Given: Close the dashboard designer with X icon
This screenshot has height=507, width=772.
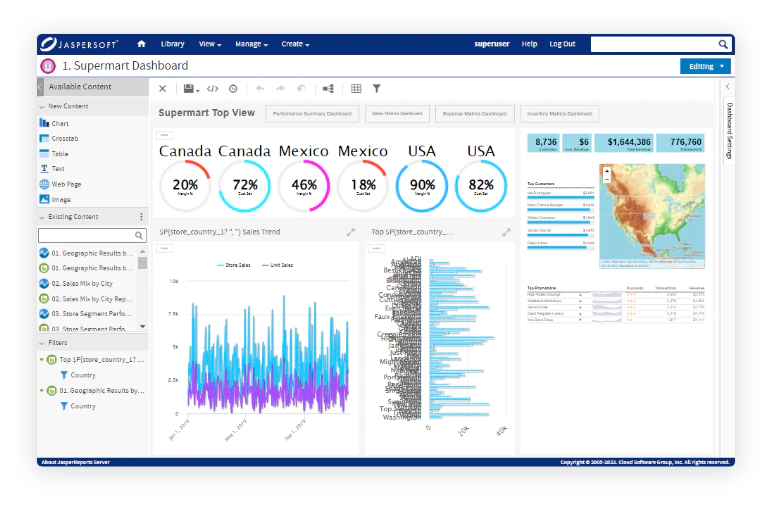Looking at the screenshot, I should (162, 89).
